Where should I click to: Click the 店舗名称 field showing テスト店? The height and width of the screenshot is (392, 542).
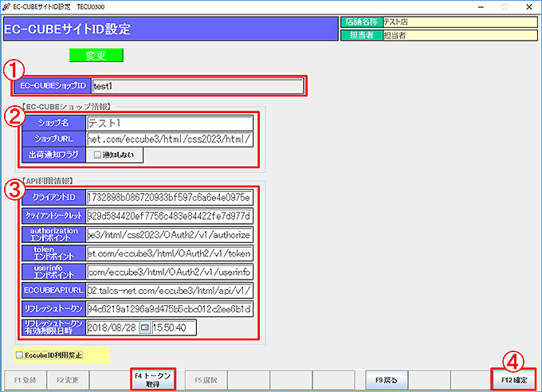pyautogui.click(x=460, y=22)
